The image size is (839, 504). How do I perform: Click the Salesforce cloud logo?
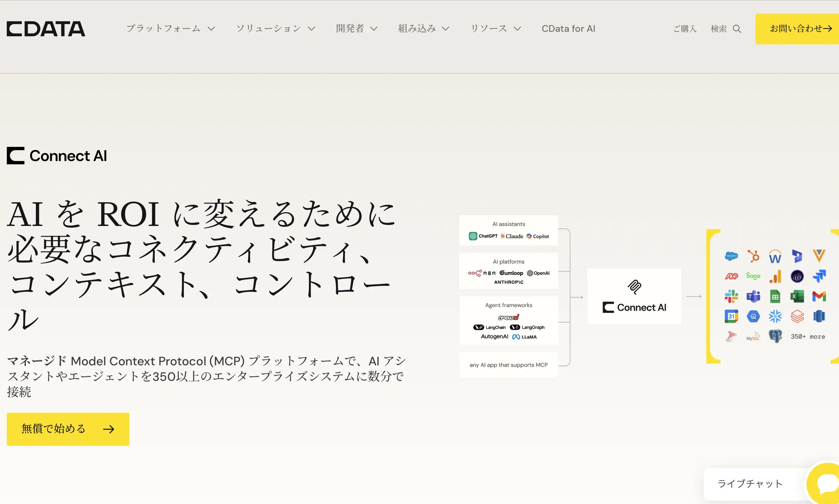pyautogui.click(x=731, y=256)
